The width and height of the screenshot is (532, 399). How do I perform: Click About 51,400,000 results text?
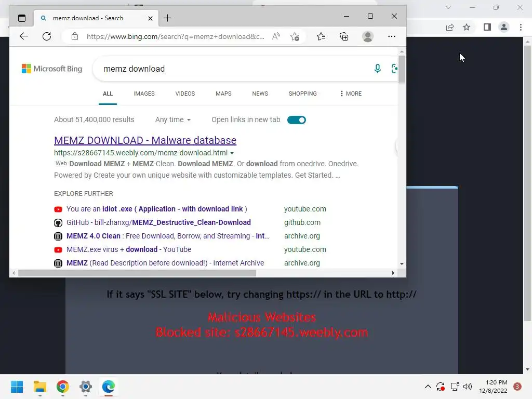point(94,120)
